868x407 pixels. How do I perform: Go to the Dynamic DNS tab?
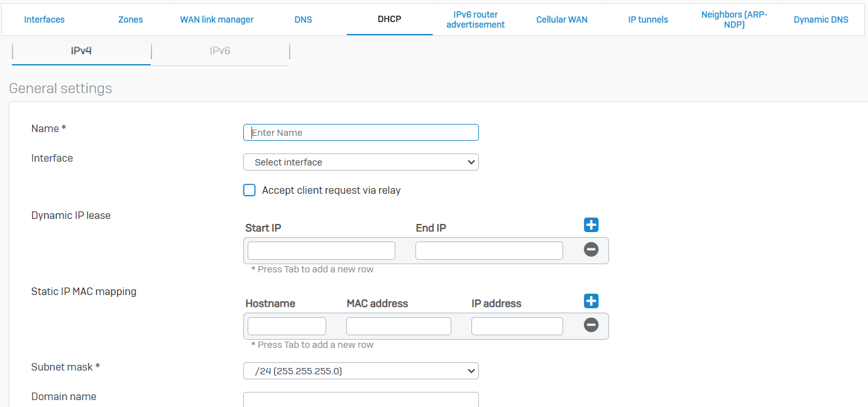[821, 20]
